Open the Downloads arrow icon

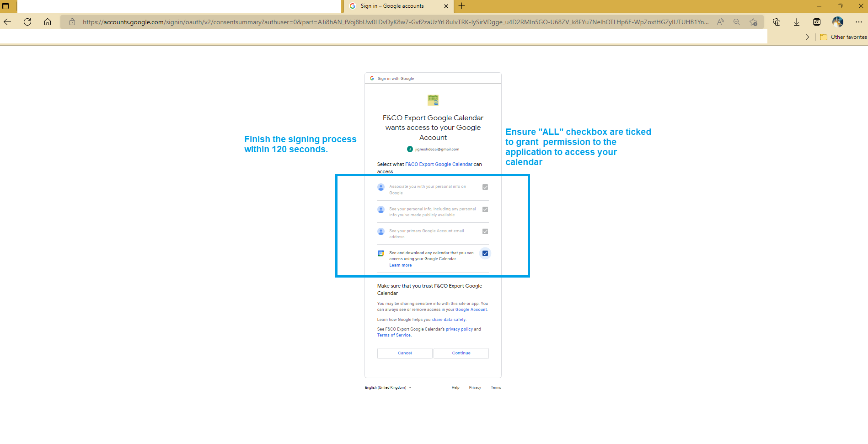click(797, 22)
